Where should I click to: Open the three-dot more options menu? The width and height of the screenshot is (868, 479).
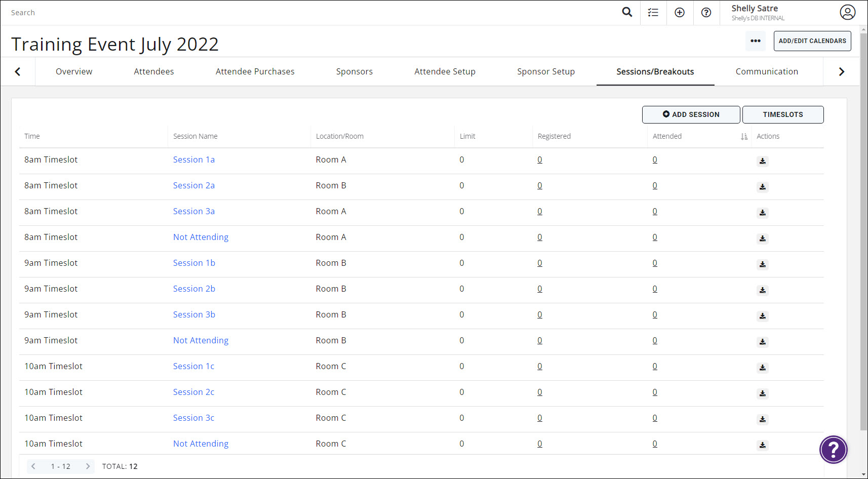pos(755,41)
